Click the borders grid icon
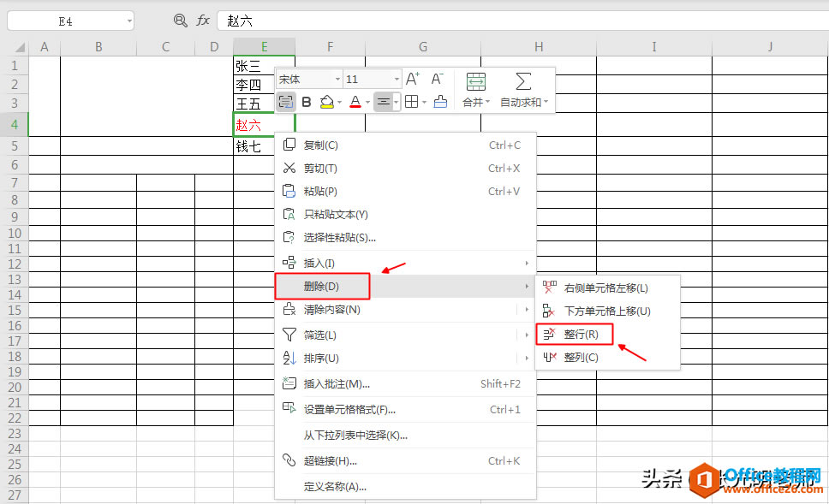 (x=411, y=102)
